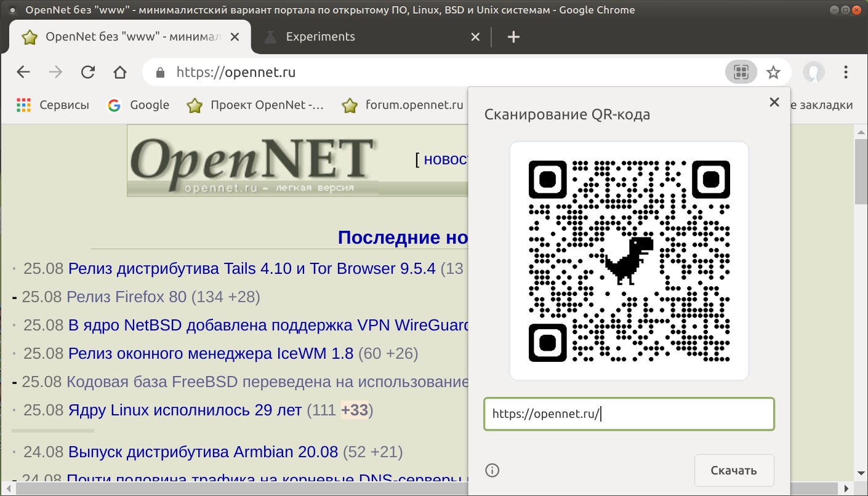Open the Google bookmark
The image size is (868, 496).
(139, 105)
